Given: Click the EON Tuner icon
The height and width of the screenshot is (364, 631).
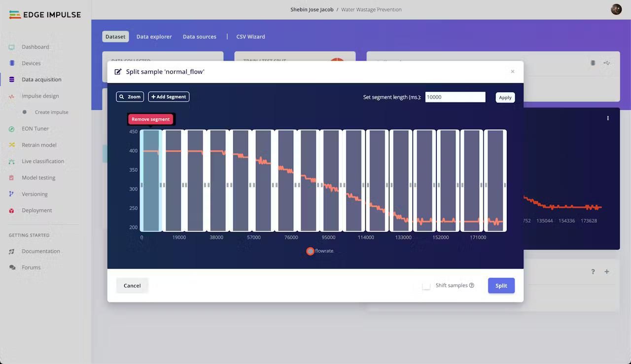Looking at the screenshot, I should tap(12, 129).
